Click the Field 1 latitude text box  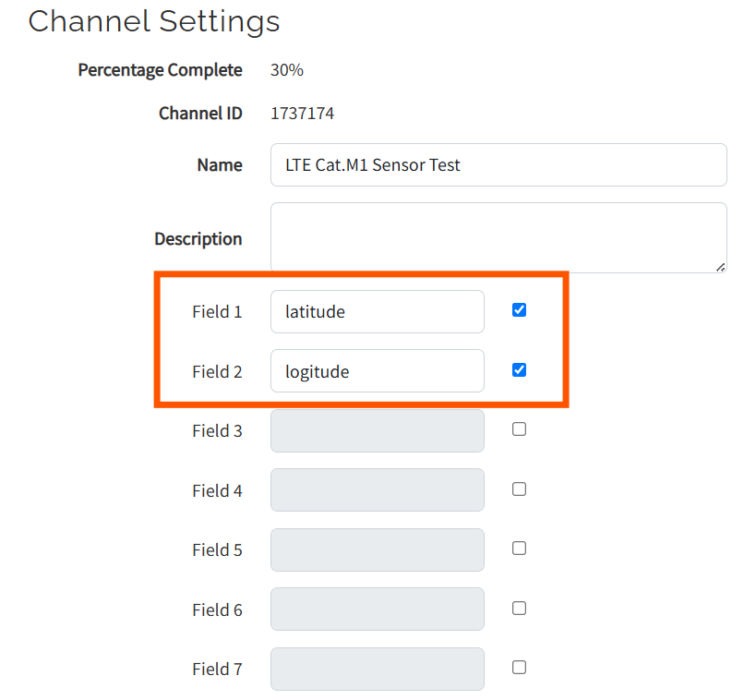pos(378,311)
